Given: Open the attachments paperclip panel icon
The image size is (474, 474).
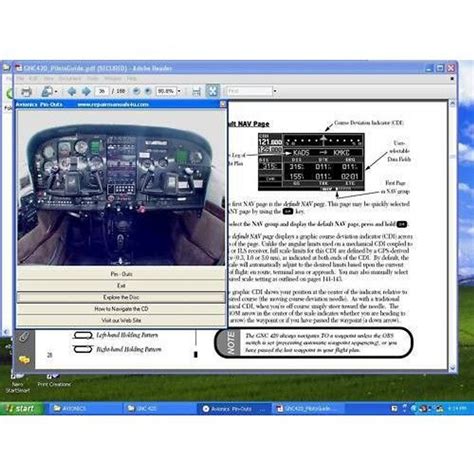Looking at the screenshot, I should tap(24, 337).
